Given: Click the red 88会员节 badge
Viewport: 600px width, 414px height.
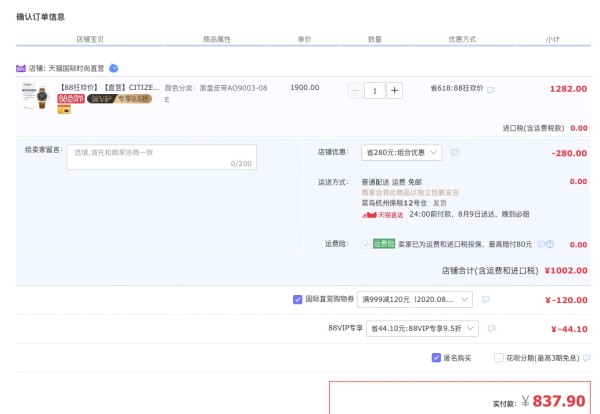Looking at the screenshot, I should (71, 99).
